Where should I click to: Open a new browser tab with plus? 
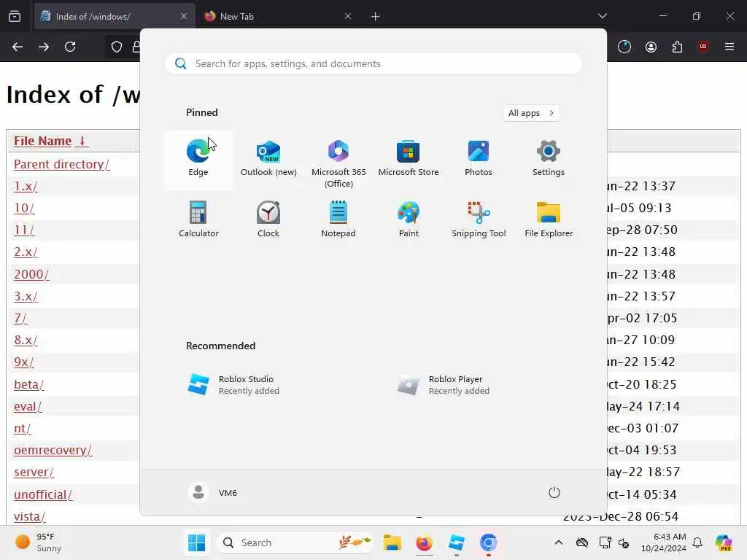tap(376, 16)
